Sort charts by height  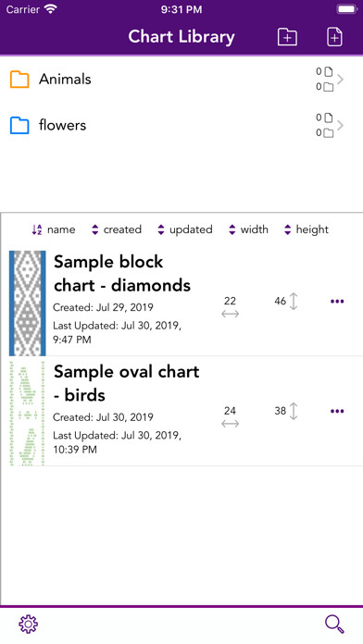[307, 229]
